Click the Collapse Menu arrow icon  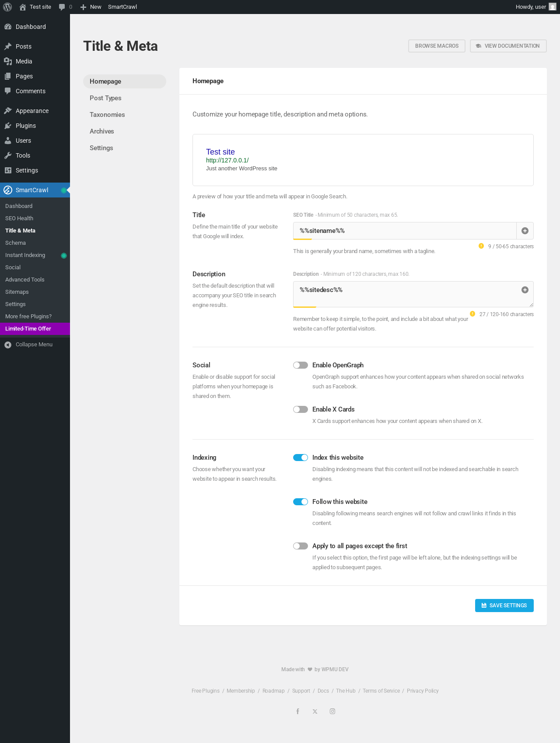pyautogui.click(x=8, y=345)
